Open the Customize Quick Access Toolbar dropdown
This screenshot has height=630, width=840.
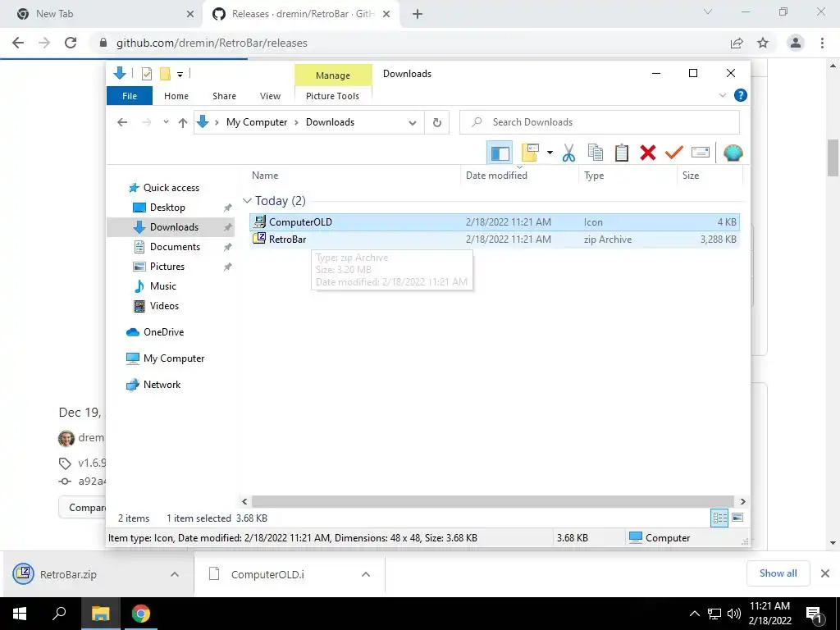[x=180, y=75]
